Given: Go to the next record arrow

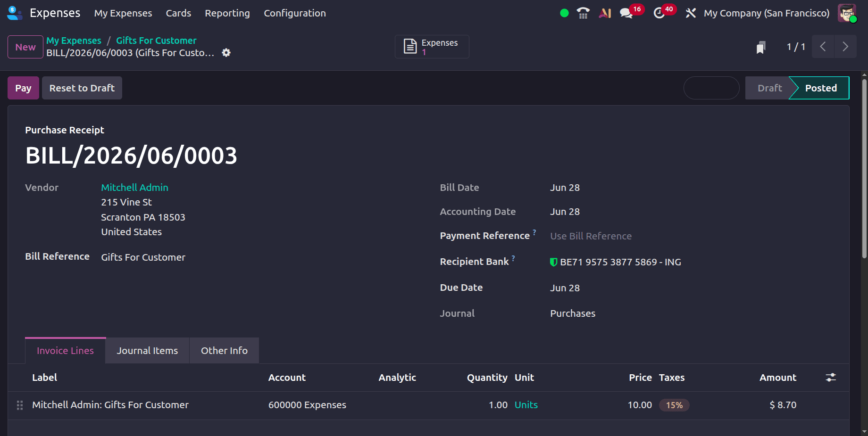Looking at the screenshot, I should pos(845,47).
